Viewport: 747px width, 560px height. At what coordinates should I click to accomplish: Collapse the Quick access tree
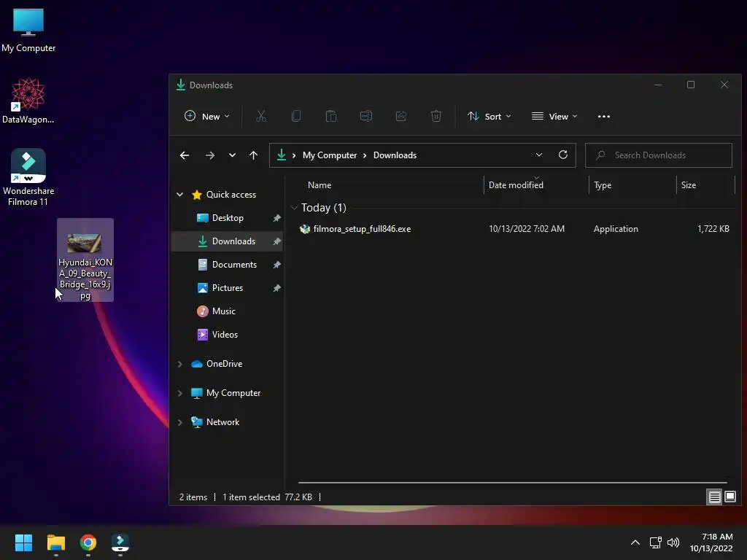[x=180, y=194]
